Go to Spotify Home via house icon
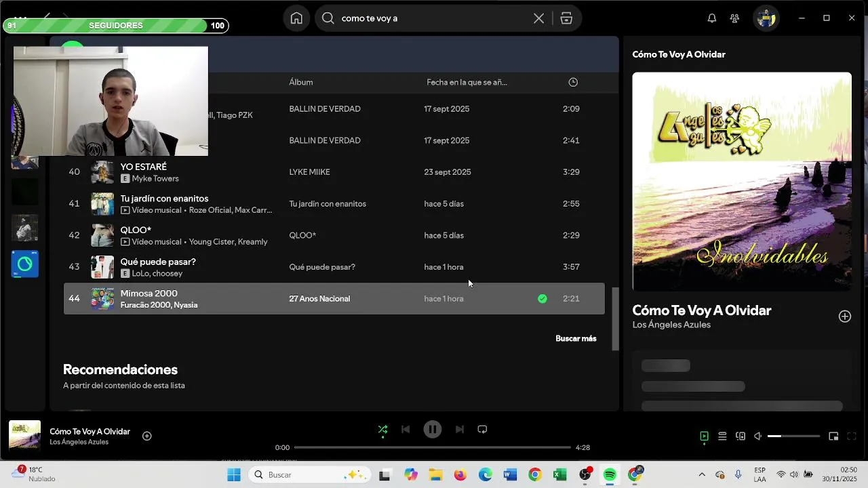The image size is (868, 488). (296, 18)
